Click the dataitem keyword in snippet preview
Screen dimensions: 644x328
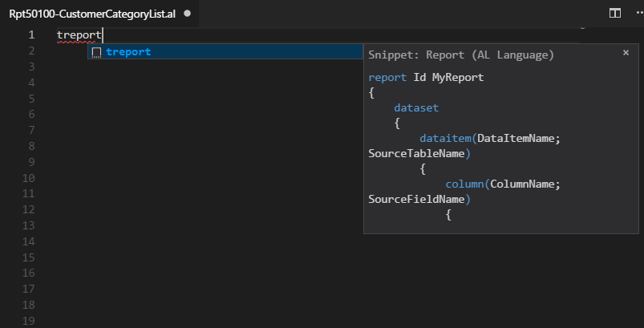click(x=445, y=139)
